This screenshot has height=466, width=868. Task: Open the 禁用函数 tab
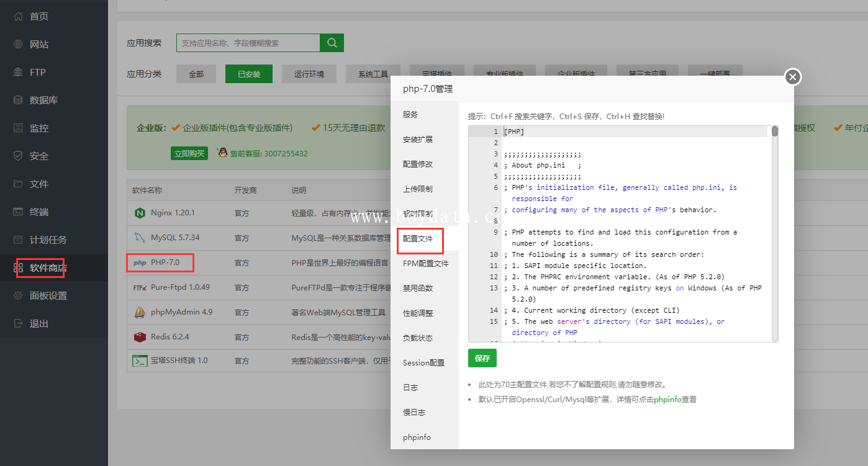(x=418, y=289)
